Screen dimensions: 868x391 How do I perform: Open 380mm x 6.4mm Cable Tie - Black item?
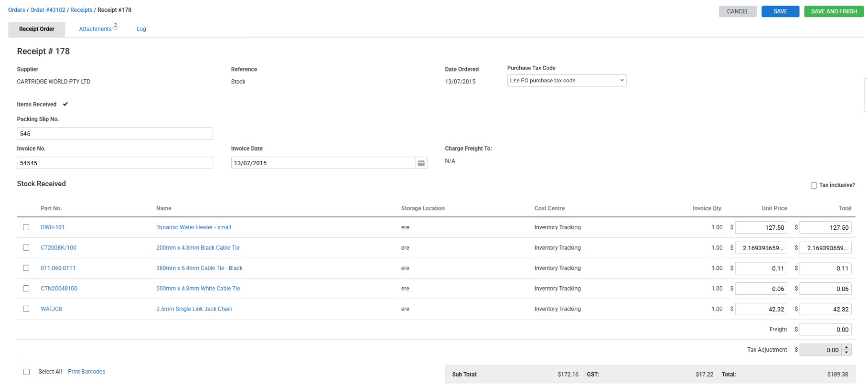tap(199, 268)
